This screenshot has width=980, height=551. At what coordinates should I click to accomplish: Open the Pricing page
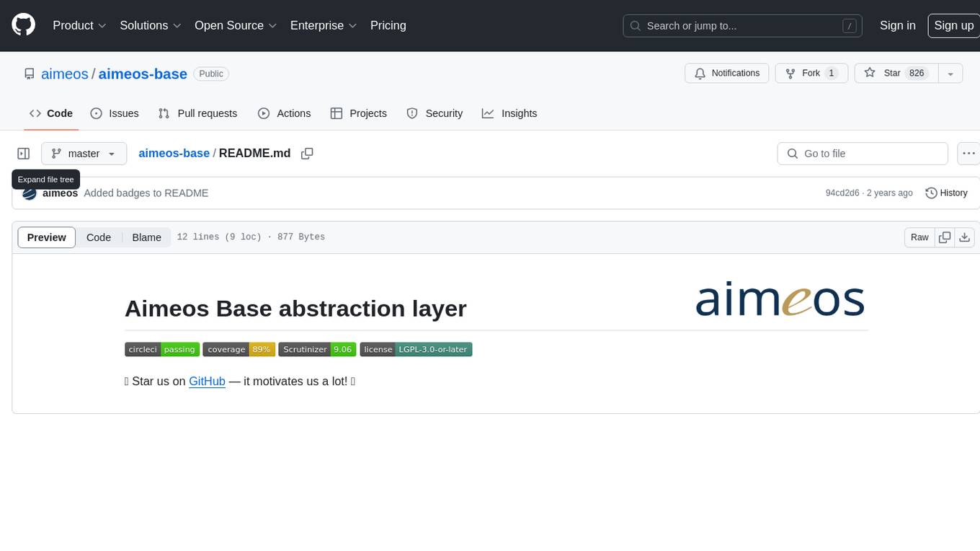coord(388,25)
